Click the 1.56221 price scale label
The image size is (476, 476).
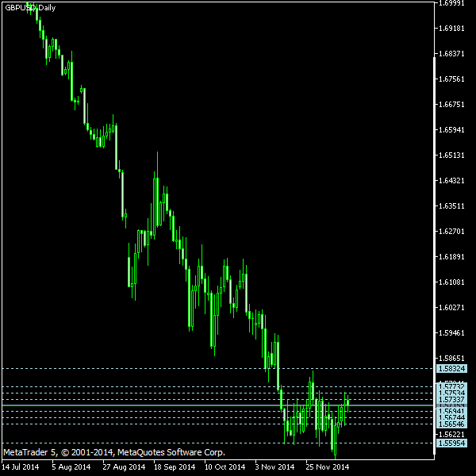point(451,435)
